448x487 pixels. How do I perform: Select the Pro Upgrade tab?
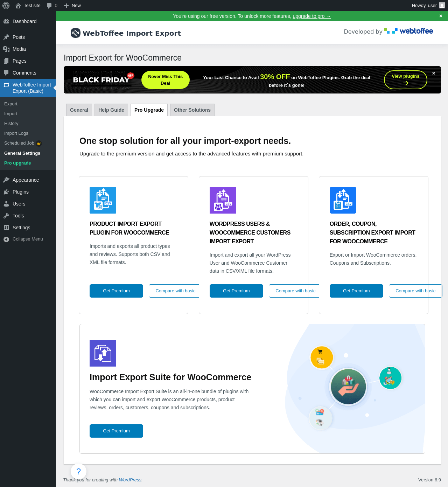(x=149, y=110)
